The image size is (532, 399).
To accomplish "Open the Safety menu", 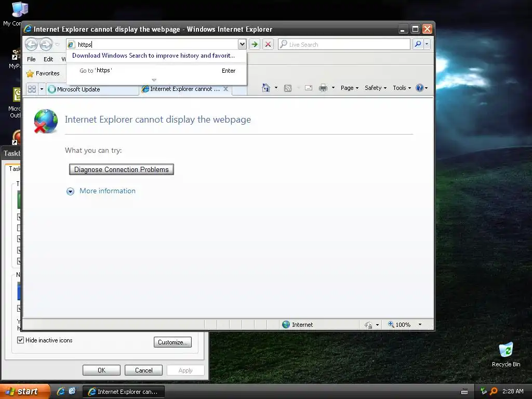I will (375, 88).
